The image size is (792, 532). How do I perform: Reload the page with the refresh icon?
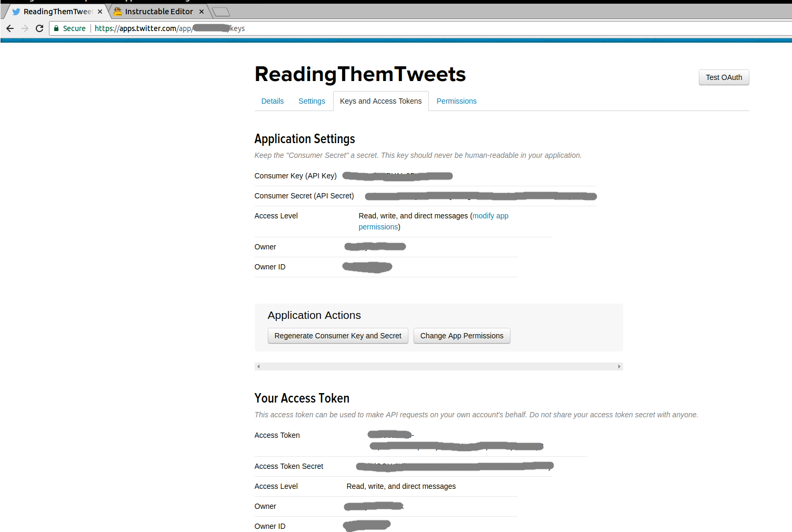39,28
